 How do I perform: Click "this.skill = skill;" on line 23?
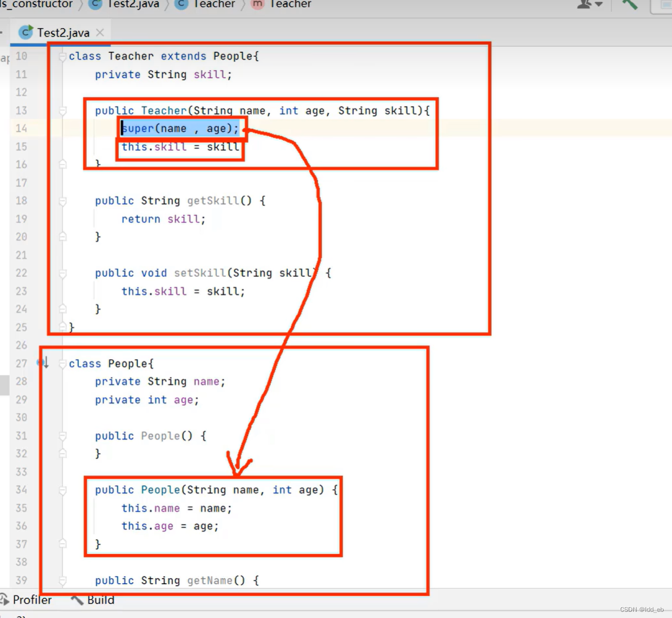tap(183, 291)
